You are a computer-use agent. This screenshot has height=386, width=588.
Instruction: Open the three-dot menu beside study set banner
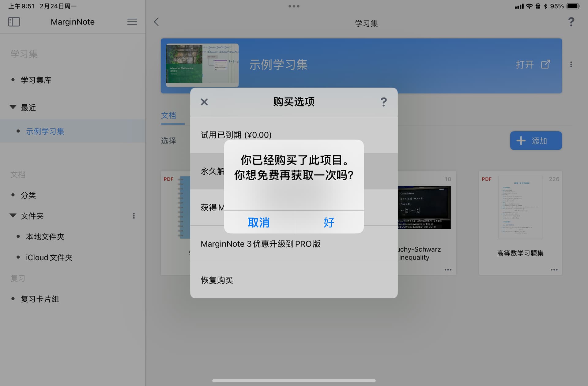(x=571, y=64)
